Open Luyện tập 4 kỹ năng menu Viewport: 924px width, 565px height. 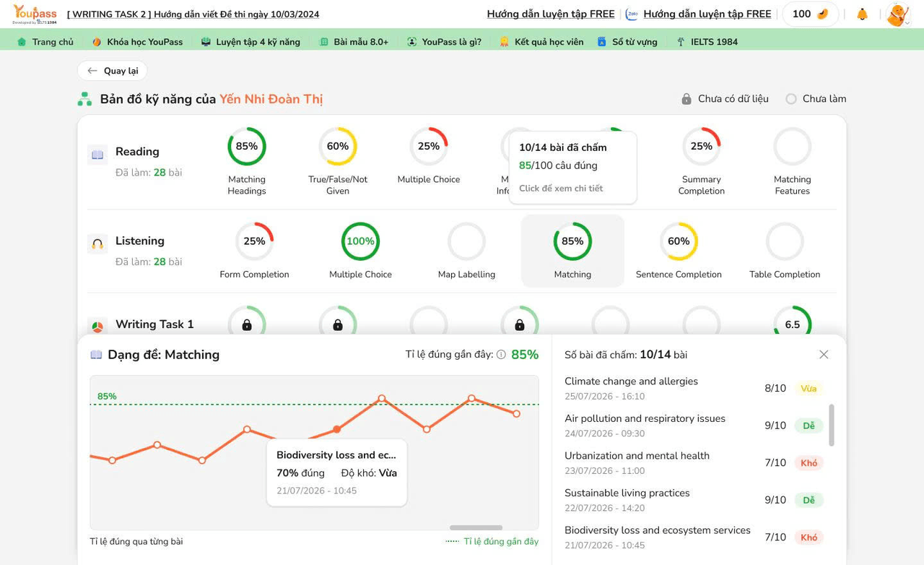pyautogui.click(x=250, y=42)
